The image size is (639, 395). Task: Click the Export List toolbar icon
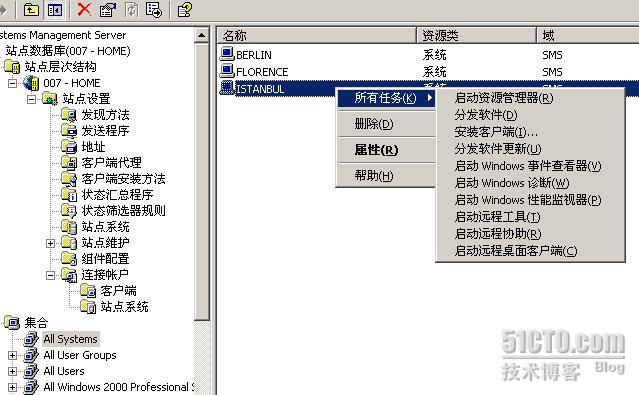[x=154, y=9]
